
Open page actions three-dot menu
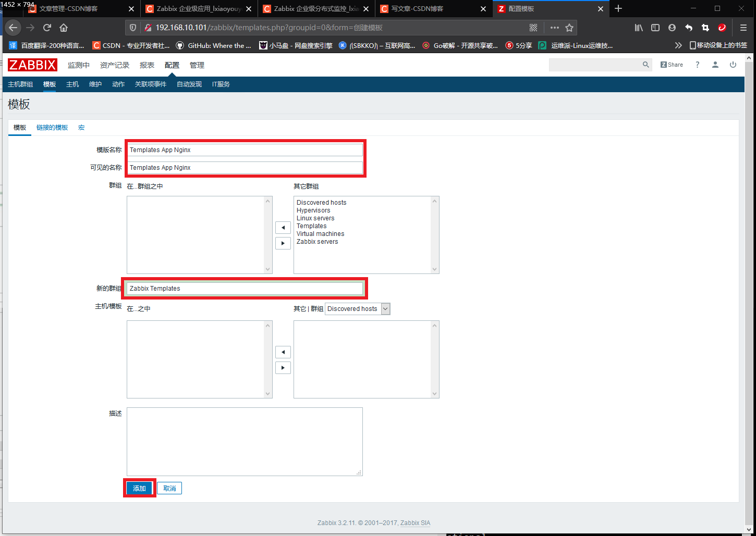tap(554, 28)
